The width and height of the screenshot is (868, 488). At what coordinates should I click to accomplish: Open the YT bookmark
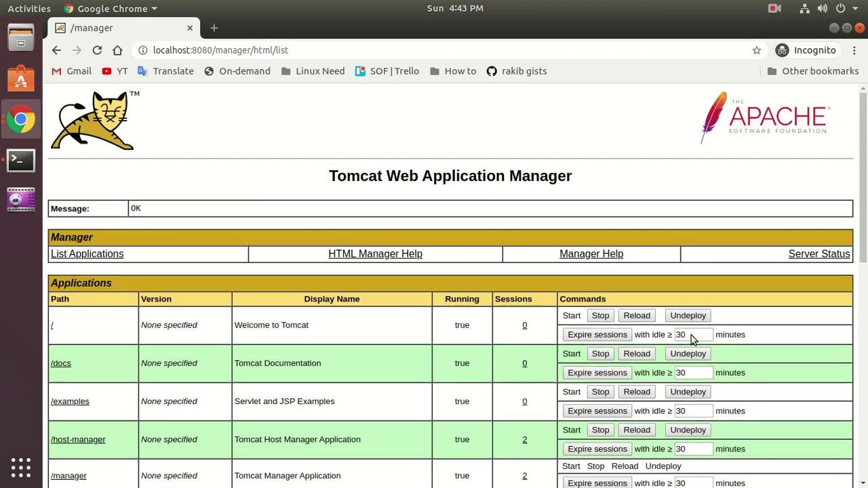tap(115, 71)
